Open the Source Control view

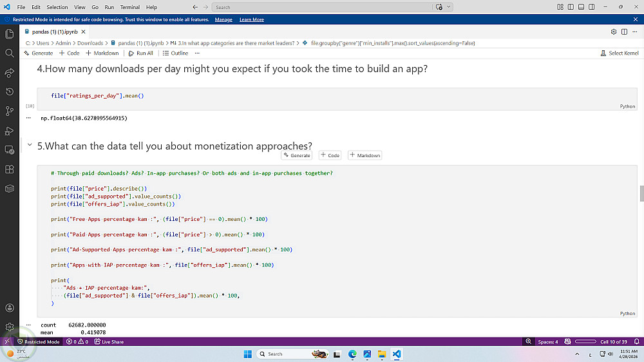click(10, 111)
